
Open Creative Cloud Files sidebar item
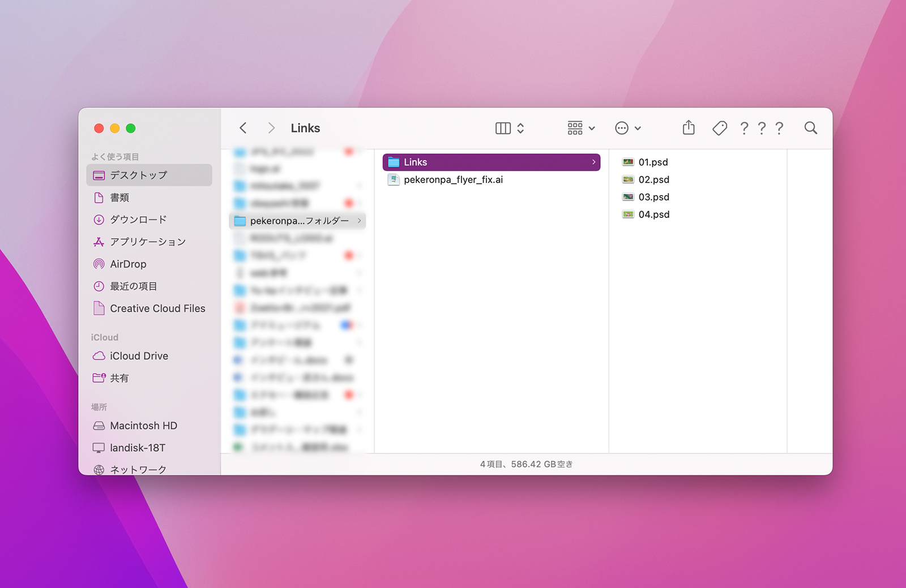(x=157, y=308)
